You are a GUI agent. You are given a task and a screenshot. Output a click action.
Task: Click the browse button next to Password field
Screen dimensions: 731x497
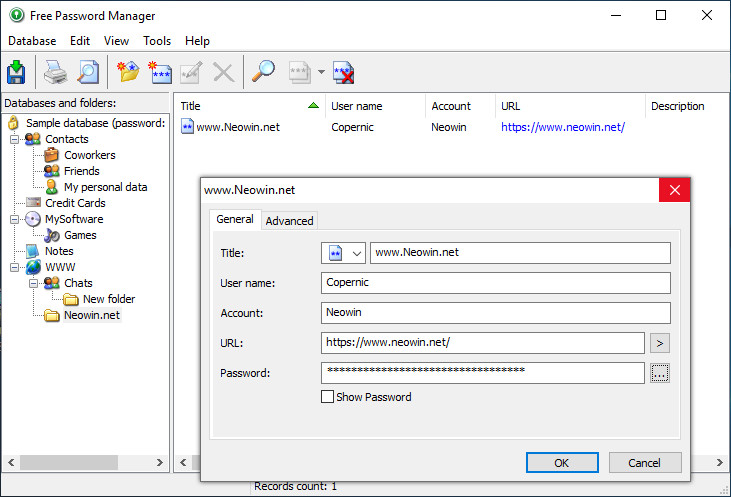pos(659,373)
